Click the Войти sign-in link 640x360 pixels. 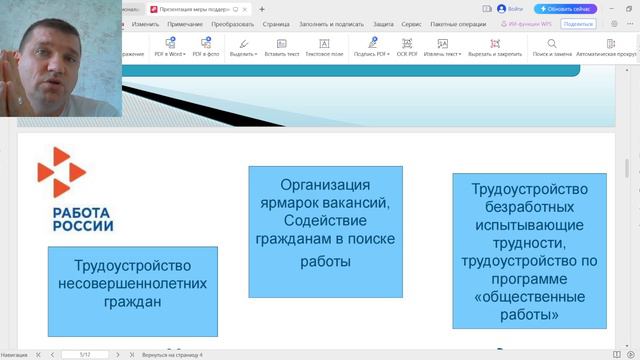[516, 9]
